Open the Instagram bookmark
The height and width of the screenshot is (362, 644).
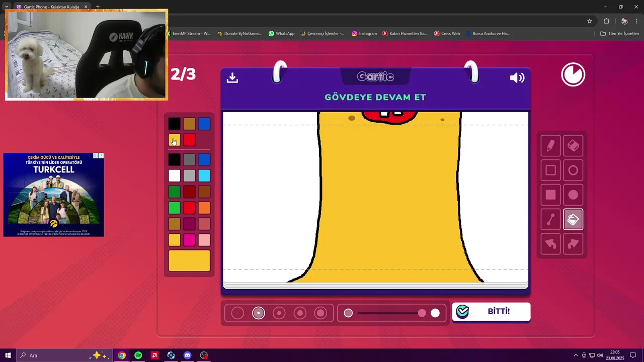364,34
